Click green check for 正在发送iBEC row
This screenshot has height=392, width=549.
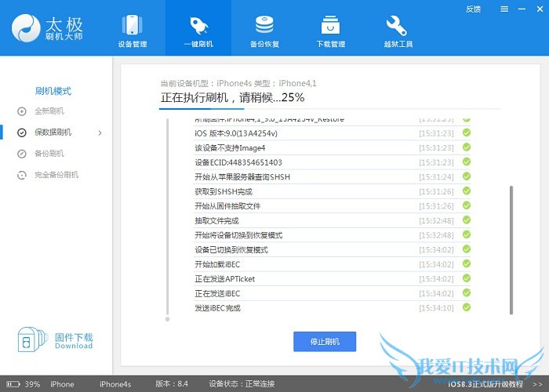point(467,293)
